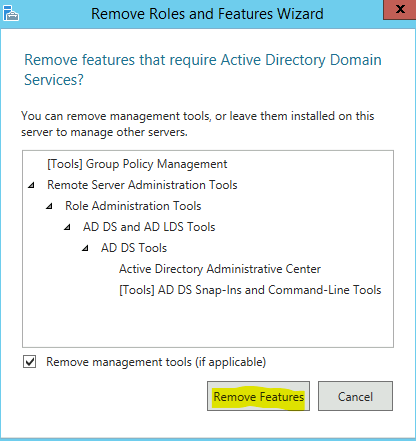
Task: Collapse the Remote Server Administration Tools node
Action: click(31, 185)
